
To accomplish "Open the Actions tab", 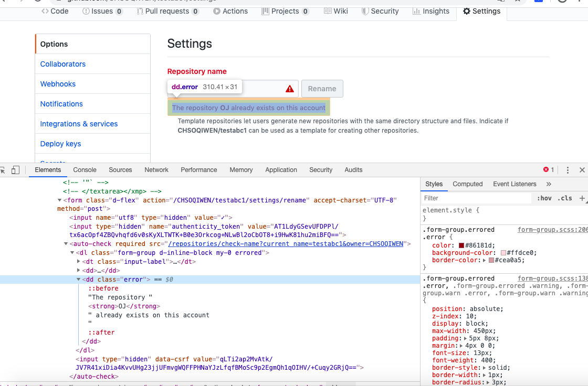I will pos(230,11).
